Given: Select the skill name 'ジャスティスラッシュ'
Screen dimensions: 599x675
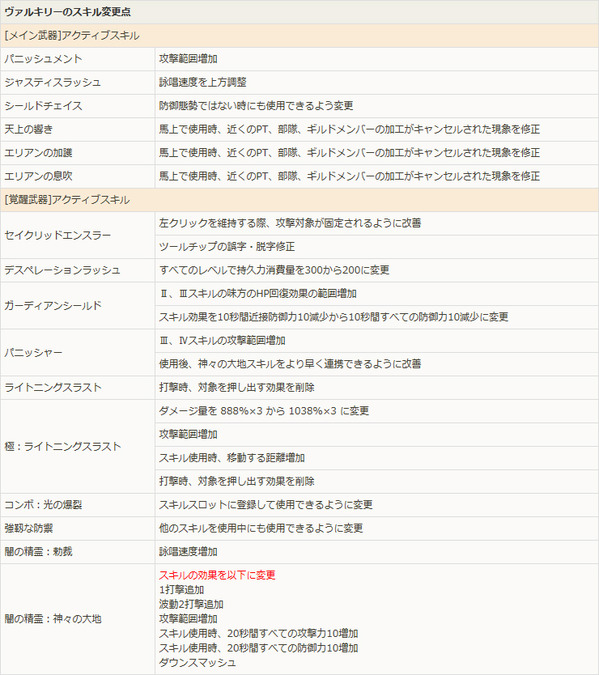Looking at the screenshot, I should (x=53, y=82).
